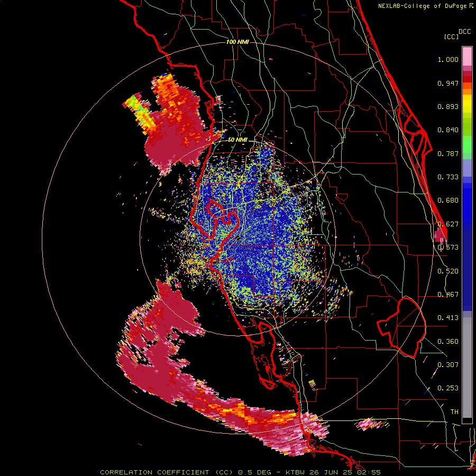This screenshot has height=476, width=476.
Task: Click the 0.787 scale label
Action: point(448,153)
